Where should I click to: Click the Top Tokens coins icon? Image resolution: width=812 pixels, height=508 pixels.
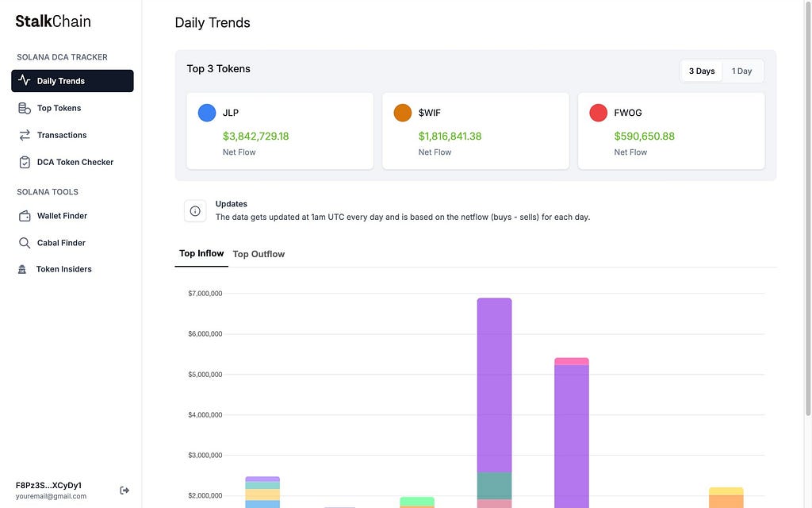pyautogui.click(x=25, y=108)
